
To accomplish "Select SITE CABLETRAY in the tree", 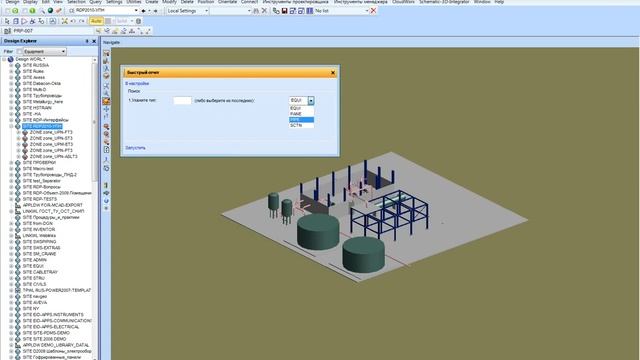I will 40,272.
